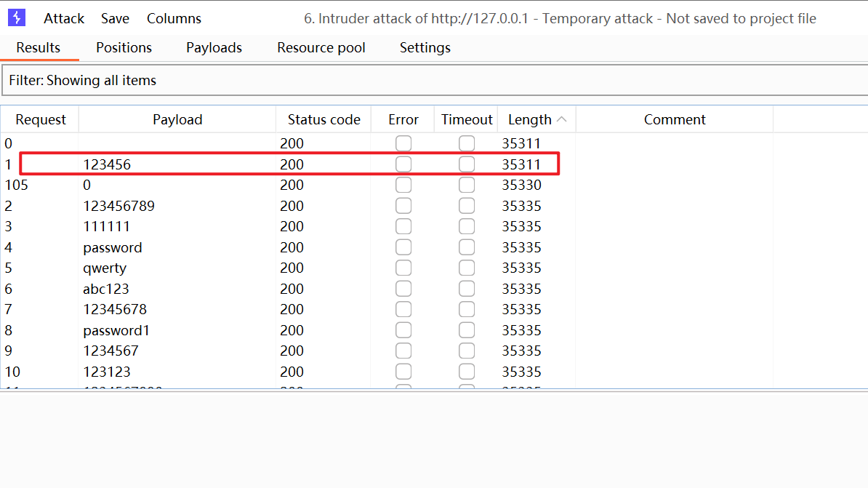
Task: Sort results by Payload column header
Action: pyautogui.click(x=177, y=120)
